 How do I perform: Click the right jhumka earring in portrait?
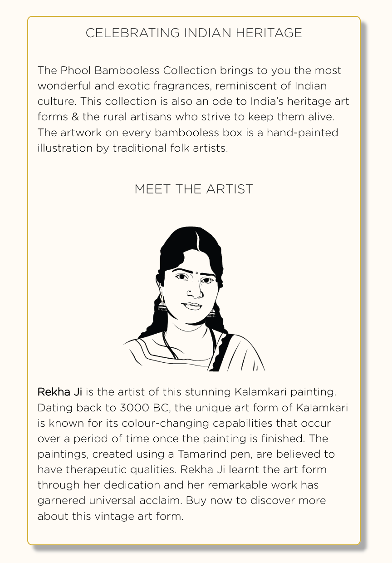tap(212, 312)
